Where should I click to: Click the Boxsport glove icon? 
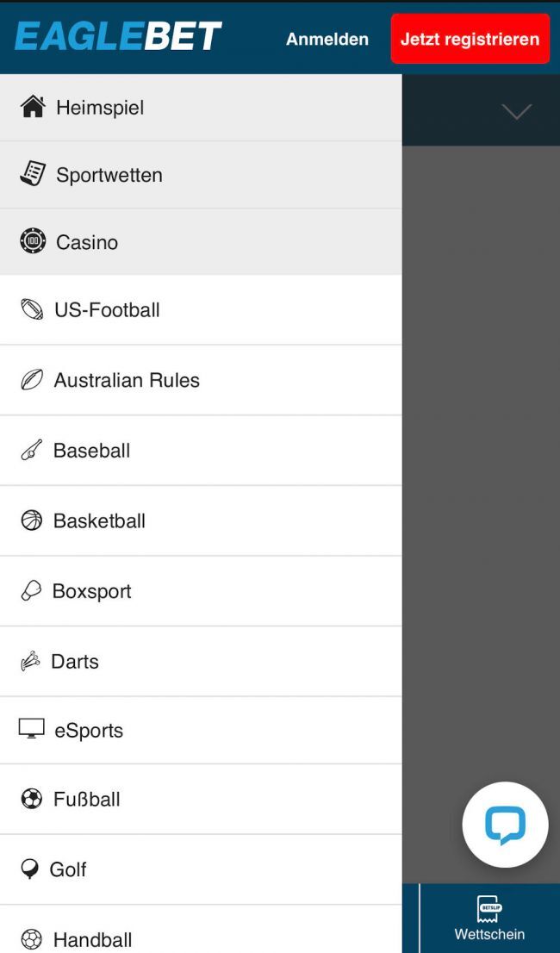[x=31, y=591]
